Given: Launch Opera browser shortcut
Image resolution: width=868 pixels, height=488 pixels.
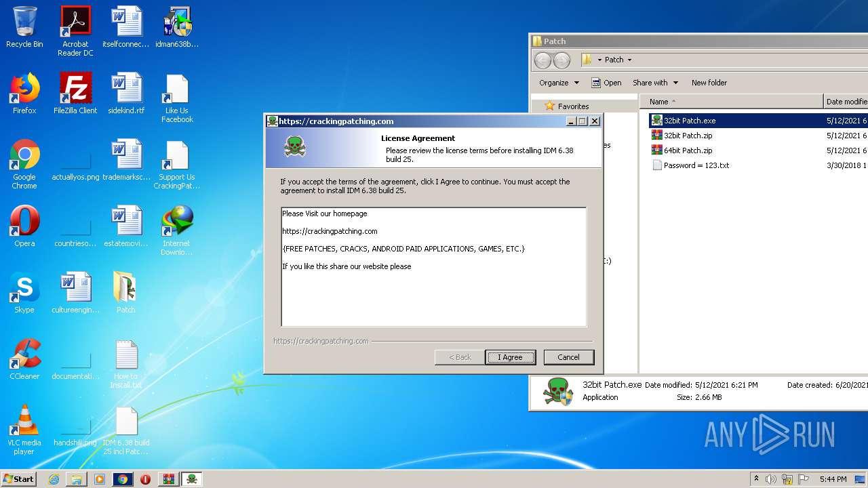Looking at the screenshot, I should pyautogui.click(x=24, y=226).
